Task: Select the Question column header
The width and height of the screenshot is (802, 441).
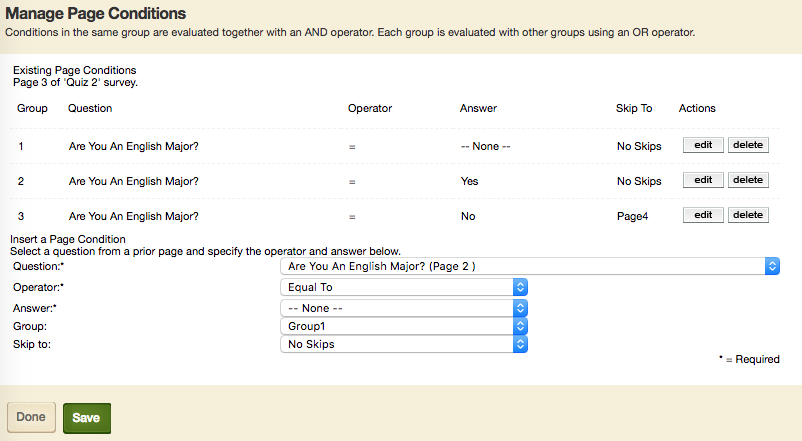Action: pyautogui.click(x=90, y=108)
